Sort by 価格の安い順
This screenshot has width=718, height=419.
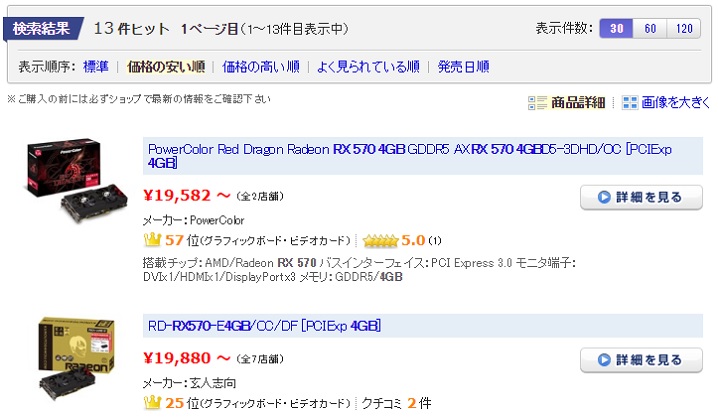[x=165, y=67]
